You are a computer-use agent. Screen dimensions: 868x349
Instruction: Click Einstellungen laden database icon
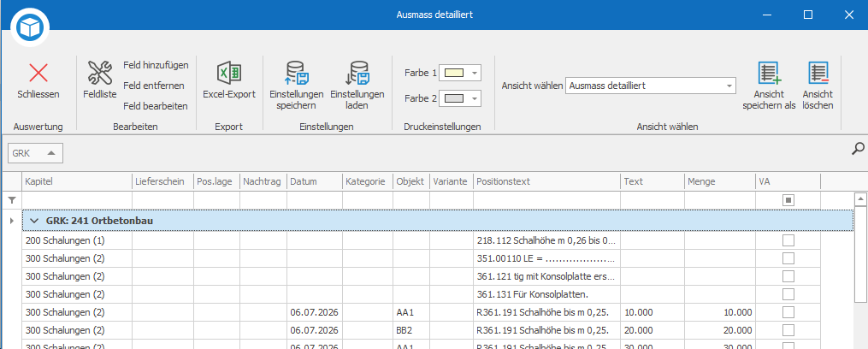click(x=357, y=73)
